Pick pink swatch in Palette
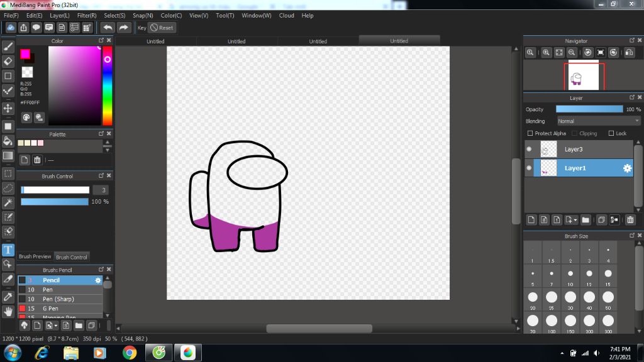The height and width of the screenshot is (362, 644). (x=41, y=143)
